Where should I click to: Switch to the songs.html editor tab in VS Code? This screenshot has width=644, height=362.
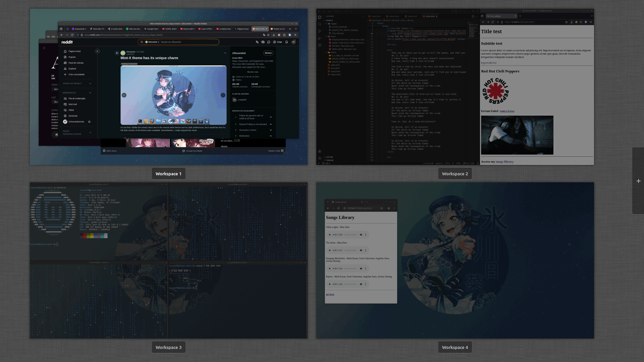(413, 16)
